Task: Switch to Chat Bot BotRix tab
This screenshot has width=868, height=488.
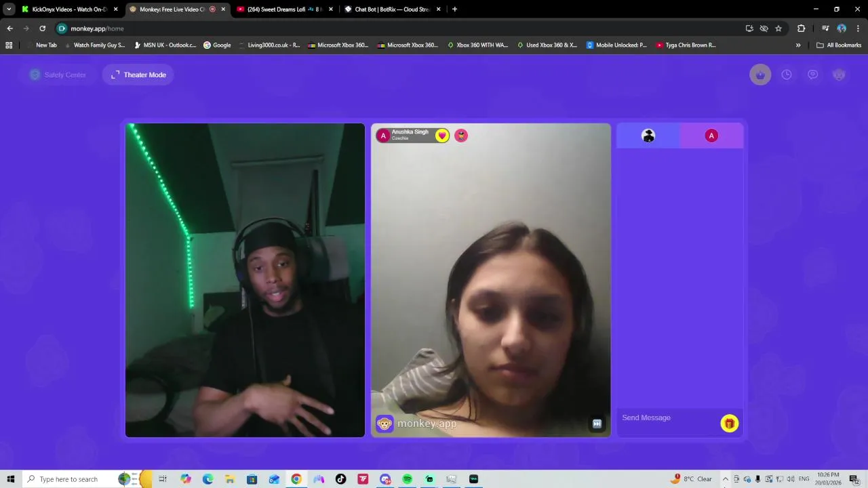Action: (391, 9)
